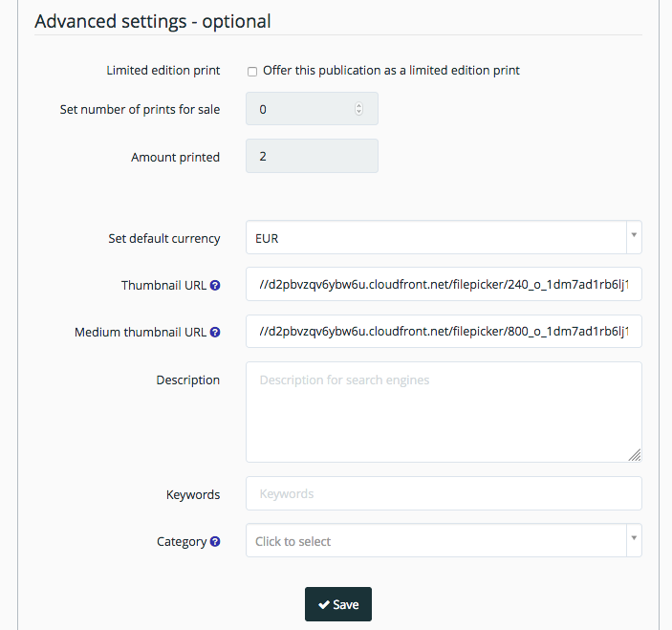Image resolution: width=672 pixels, height=630 pixels.
Task: Open the 'Click to select' category field
Action: 444,540
